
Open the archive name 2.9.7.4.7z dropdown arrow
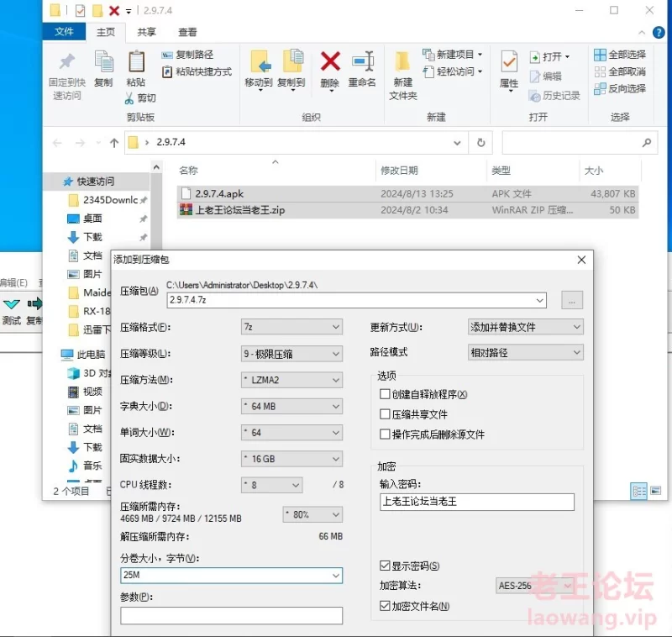(539, 301)
